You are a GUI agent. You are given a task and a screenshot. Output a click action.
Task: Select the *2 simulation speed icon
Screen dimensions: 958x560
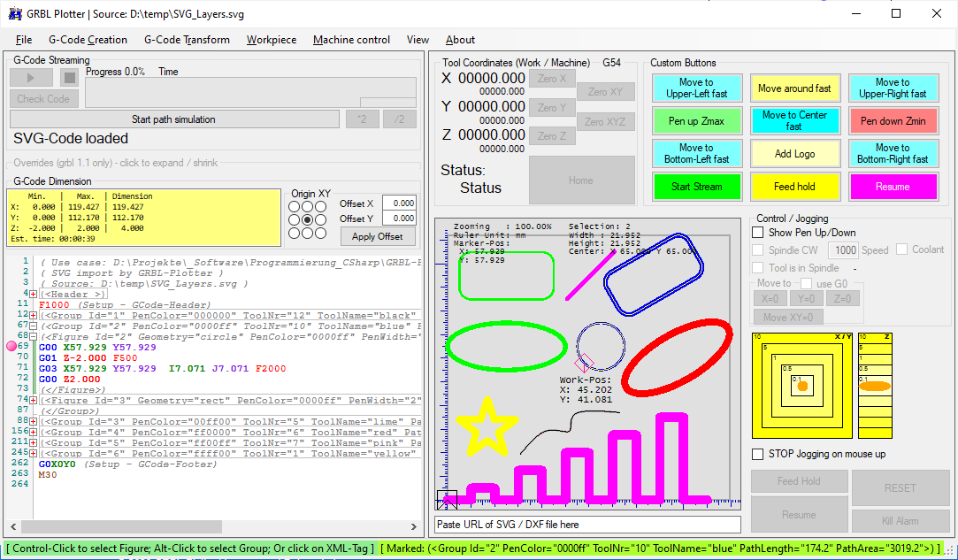click(362, 119)
